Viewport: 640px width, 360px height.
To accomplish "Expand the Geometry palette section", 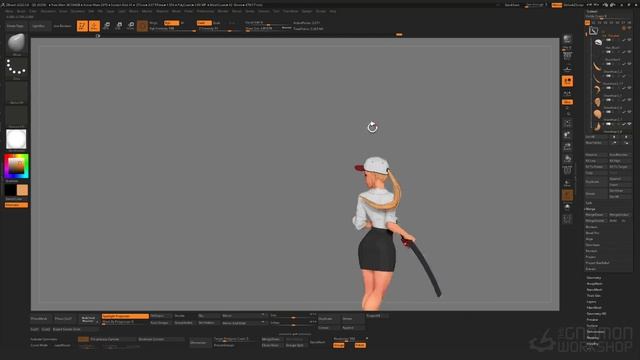I will (594, 278).
